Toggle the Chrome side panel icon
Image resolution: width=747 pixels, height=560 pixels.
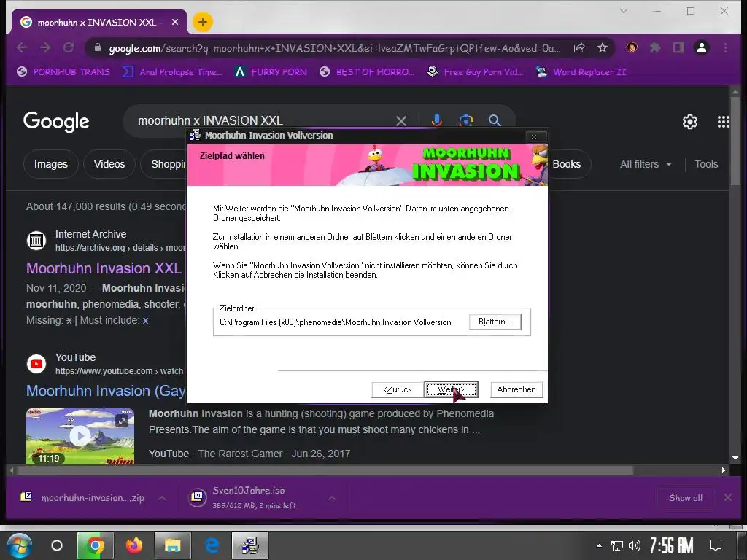678,47
